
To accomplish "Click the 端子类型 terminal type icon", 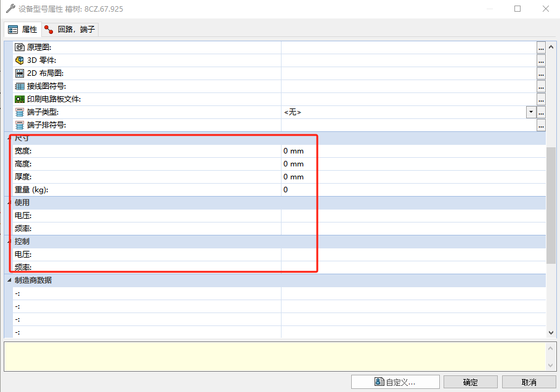I will click(19, 112).
